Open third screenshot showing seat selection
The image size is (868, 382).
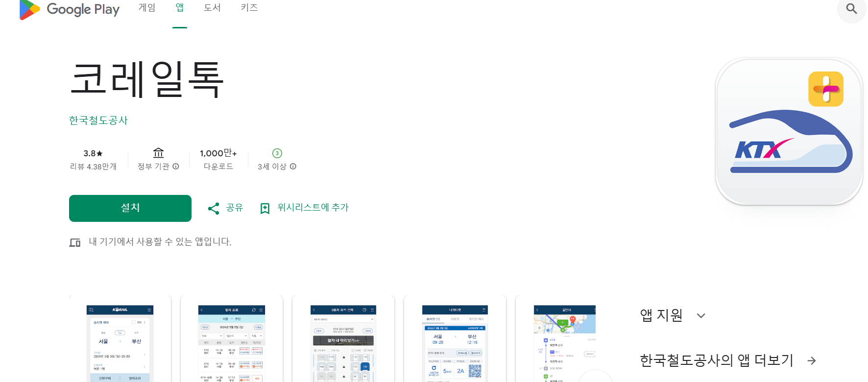[343, 339]
